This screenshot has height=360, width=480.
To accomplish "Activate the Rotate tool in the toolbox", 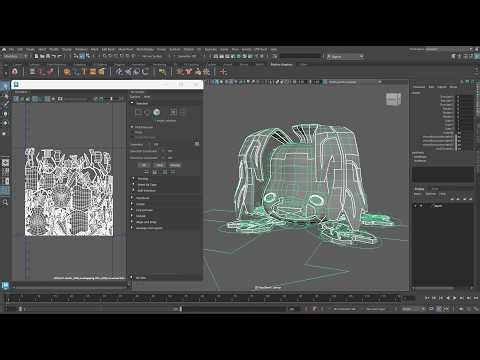I will [5, 123].
